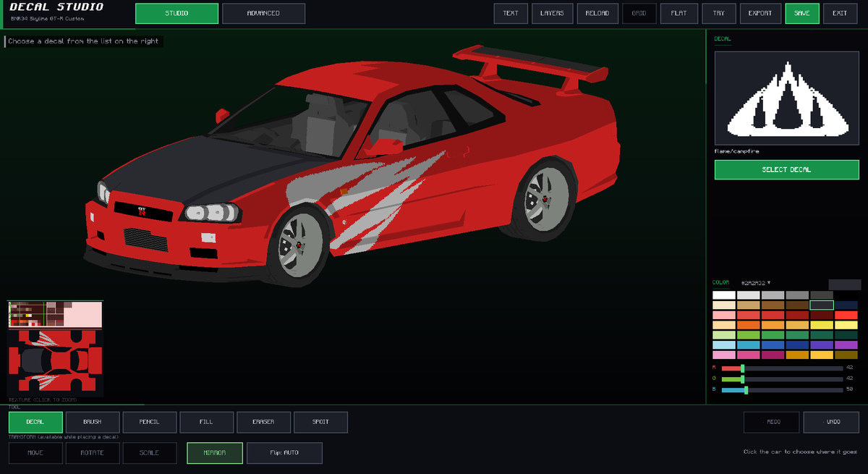Click the SELECT DECAL button
Image resolution: width=868 pixels, height=474 pixels.
point(786,169)
